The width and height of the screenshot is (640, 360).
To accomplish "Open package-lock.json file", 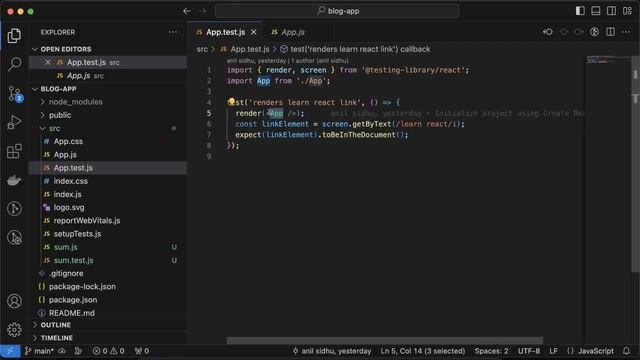I will pyautogui.click(x=108, y=287).
